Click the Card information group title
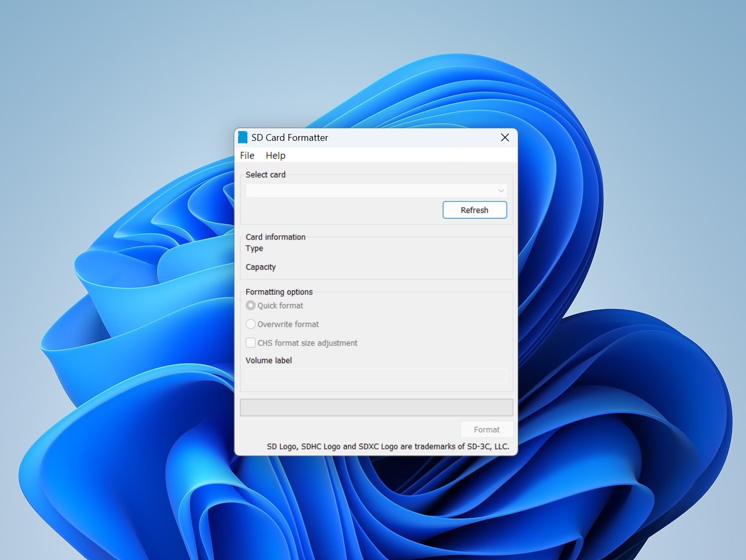The image size is (746, 560). click(276, 237)
